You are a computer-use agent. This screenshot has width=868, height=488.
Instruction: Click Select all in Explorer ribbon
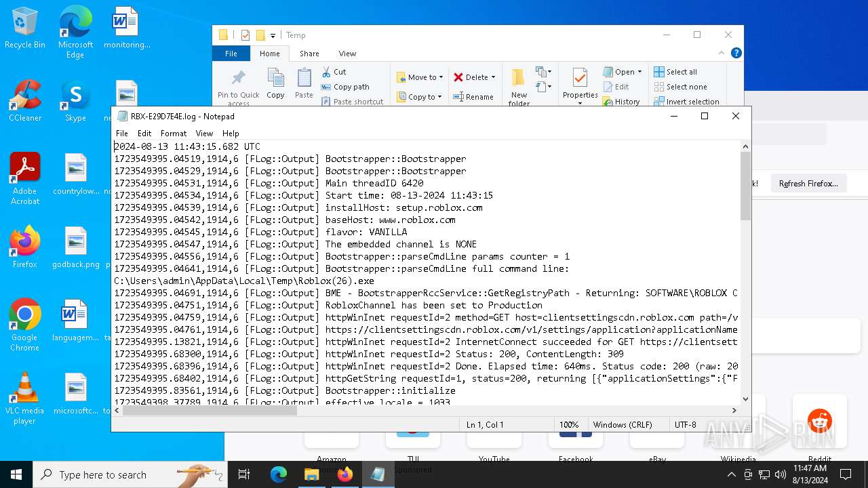pos(675,72)
